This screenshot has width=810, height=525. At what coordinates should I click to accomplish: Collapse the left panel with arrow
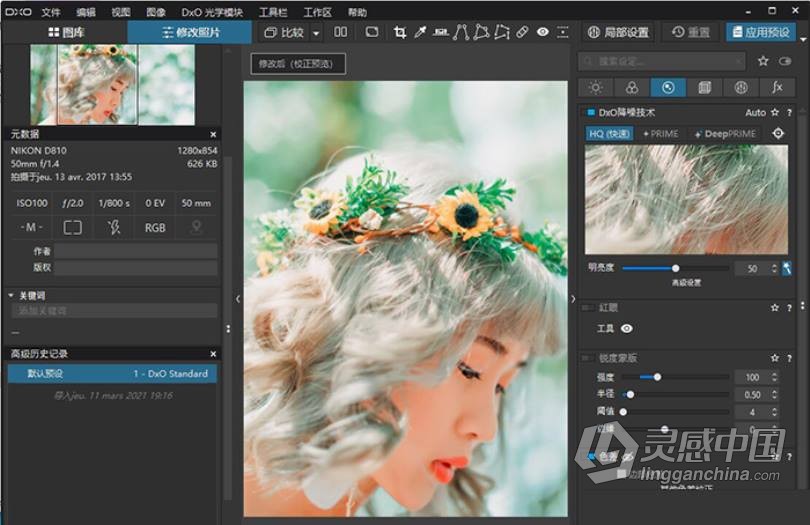(x=238, y=299)
